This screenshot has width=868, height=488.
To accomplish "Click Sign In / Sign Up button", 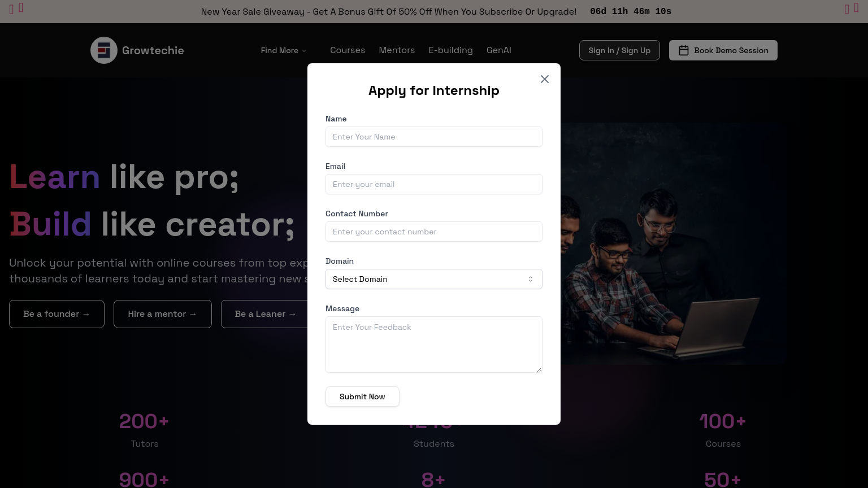I will point(619,50).
